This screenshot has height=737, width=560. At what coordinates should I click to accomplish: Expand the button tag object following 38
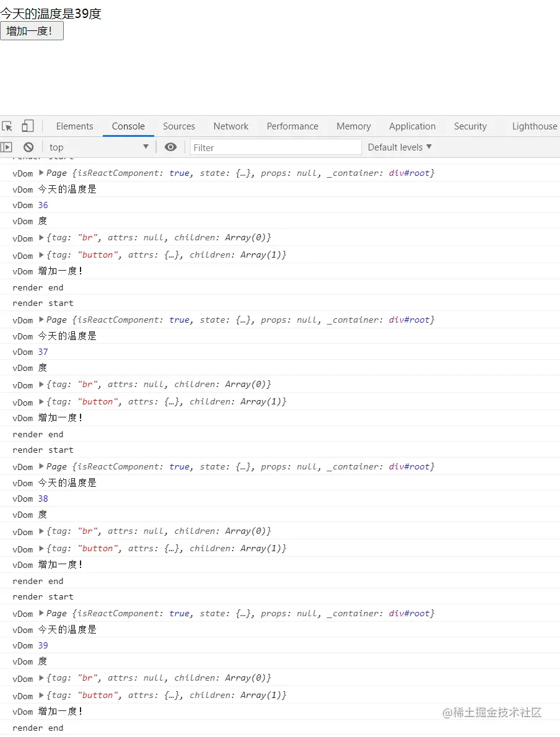point(42,548)
